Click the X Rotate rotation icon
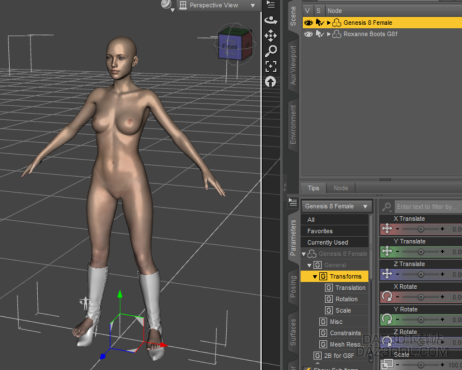The image size is (462, 370). 387,297
